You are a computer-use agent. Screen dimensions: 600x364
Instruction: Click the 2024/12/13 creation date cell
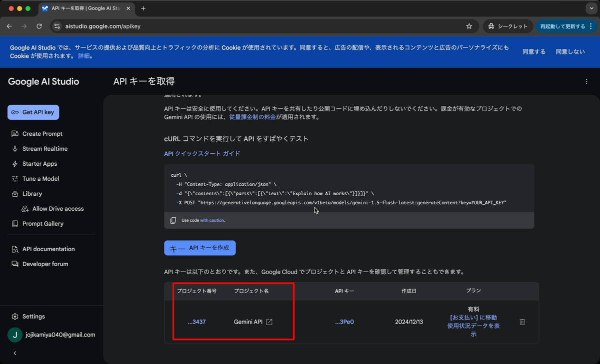[409, 322]
